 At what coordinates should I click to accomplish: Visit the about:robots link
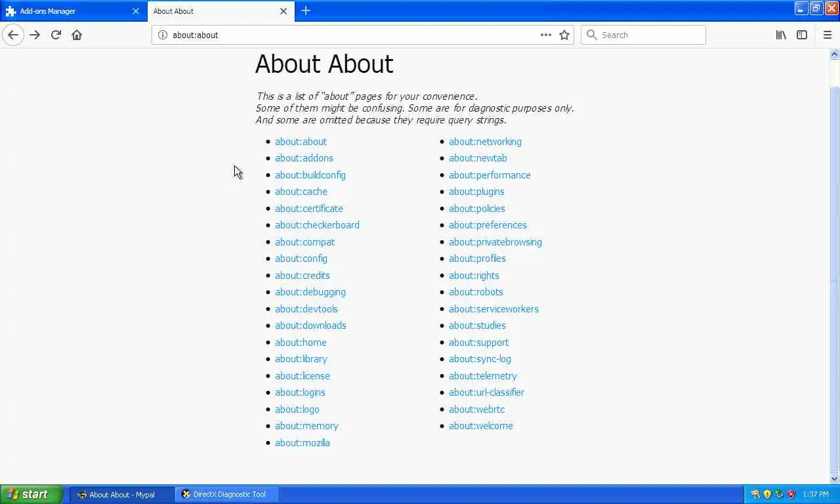pos(476,292)
